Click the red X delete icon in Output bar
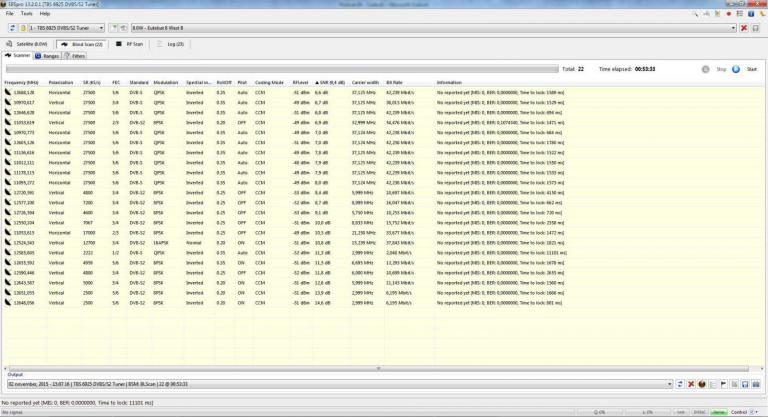The width and height of the screenshot is (768, 417). pyautogui.click(x=691, y=383)
